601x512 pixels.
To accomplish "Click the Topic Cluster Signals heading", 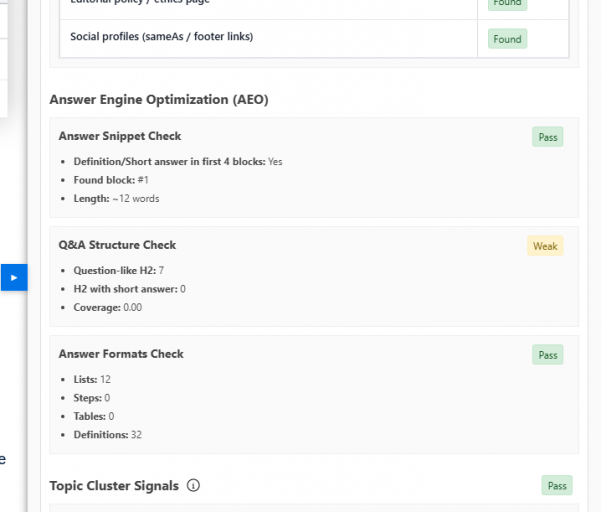I will [x=114, y=486].
